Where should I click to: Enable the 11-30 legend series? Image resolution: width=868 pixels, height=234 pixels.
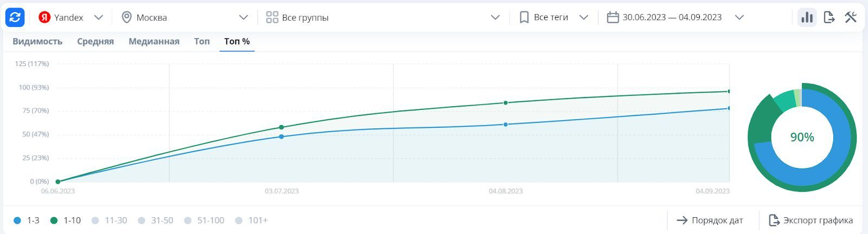click(x=109, y=220)
